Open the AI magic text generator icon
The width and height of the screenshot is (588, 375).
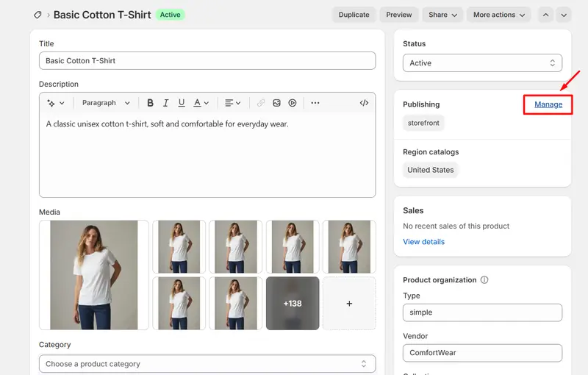pos(56,103)
